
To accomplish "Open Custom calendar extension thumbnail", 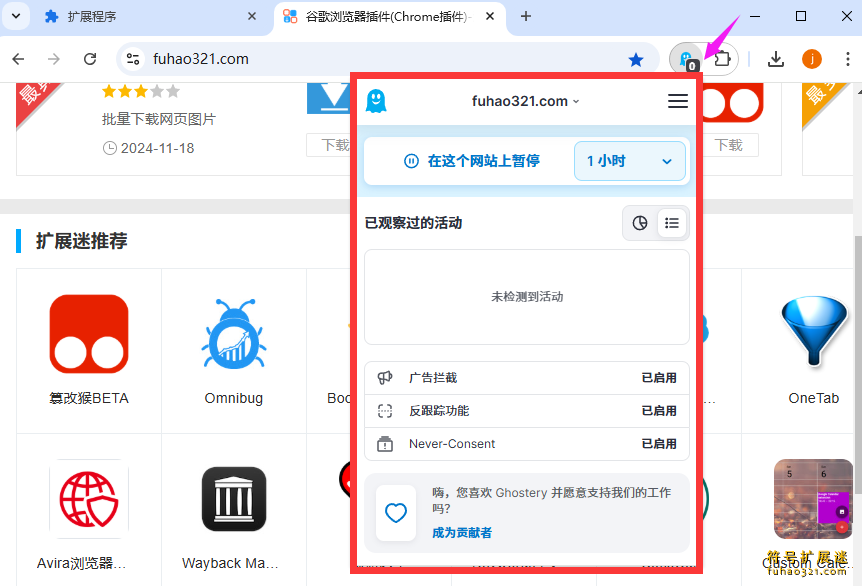I will click(x=813, y=499).
